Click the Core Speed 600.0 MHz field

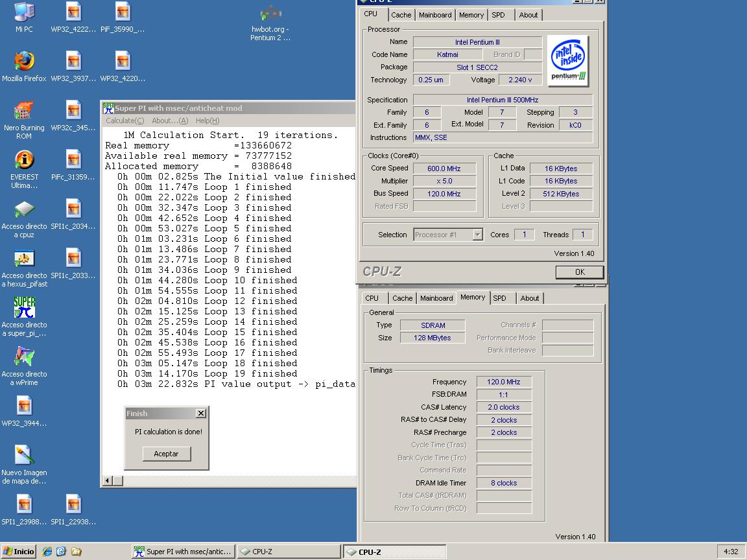[x=444, y=169]
